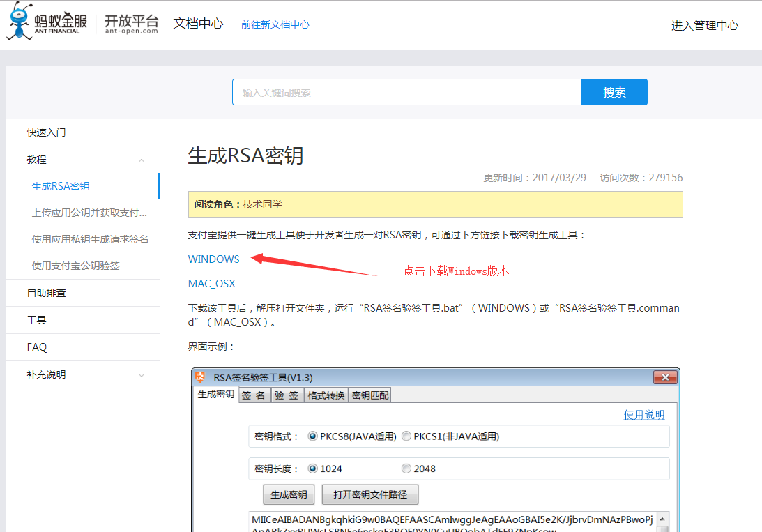Image resolution: width=762 pixels, height=532 pixels.
Task: Download the MAC_OSX tool link
Action: tap(212, 284)
